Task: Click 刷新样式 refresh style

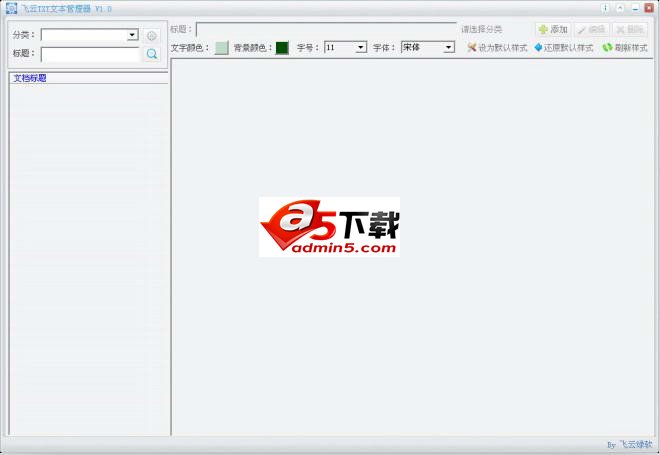Action: 625,48
